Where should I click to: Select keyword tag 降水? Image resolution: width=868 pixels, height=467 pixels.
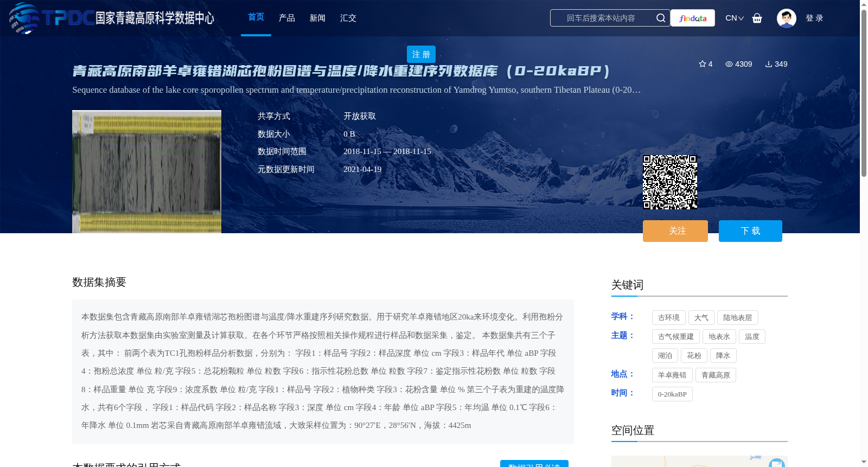click(723, 356)
